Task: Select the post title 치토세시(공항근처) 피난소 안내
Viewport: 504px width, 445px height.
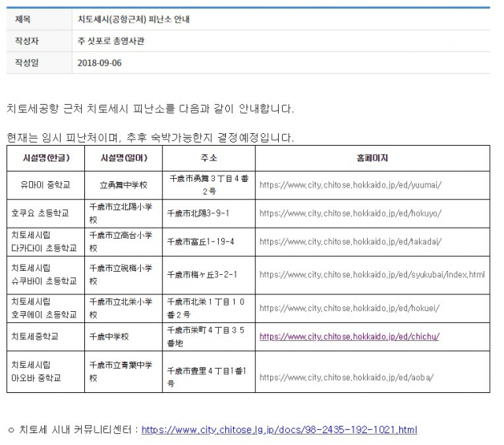Action: pos(133,19)
